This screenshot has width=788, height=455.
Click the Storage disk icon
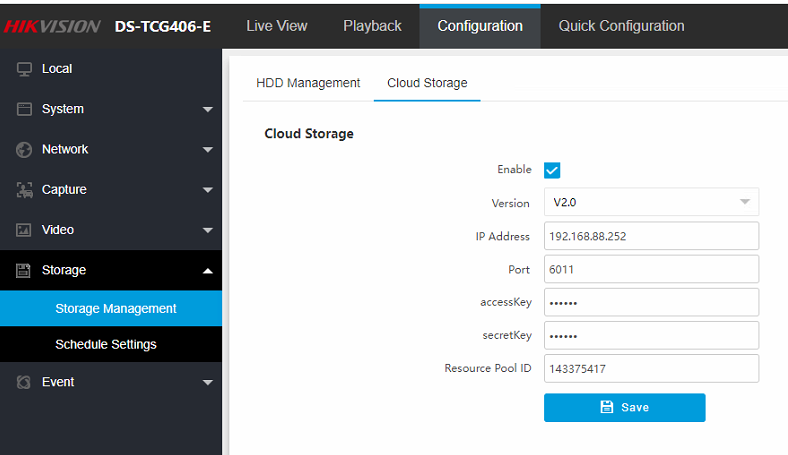(25, 270)
